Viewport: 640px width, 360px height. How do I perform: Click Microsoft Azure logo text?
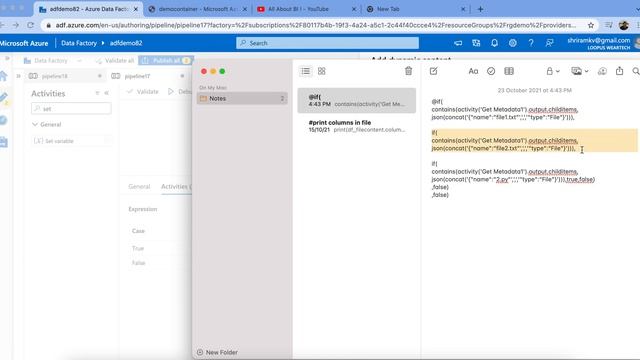[x=24, y=43]
